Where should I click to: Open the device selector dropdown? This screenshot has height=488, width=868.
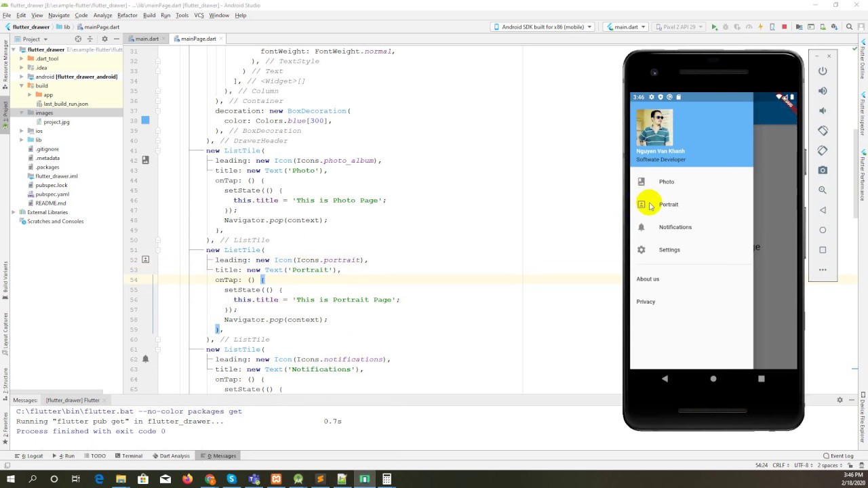click(x=543, y=27)
